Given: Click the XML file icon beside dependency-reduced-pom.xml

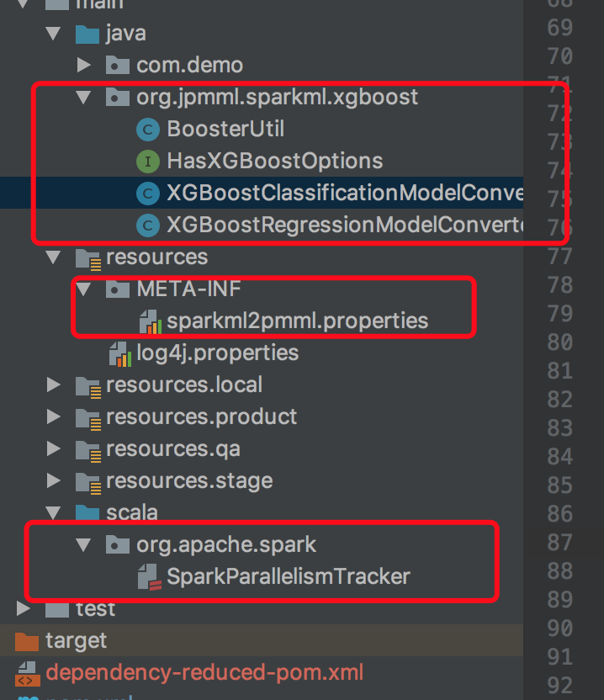Looking at the screenshot, I should coord(27,672).
